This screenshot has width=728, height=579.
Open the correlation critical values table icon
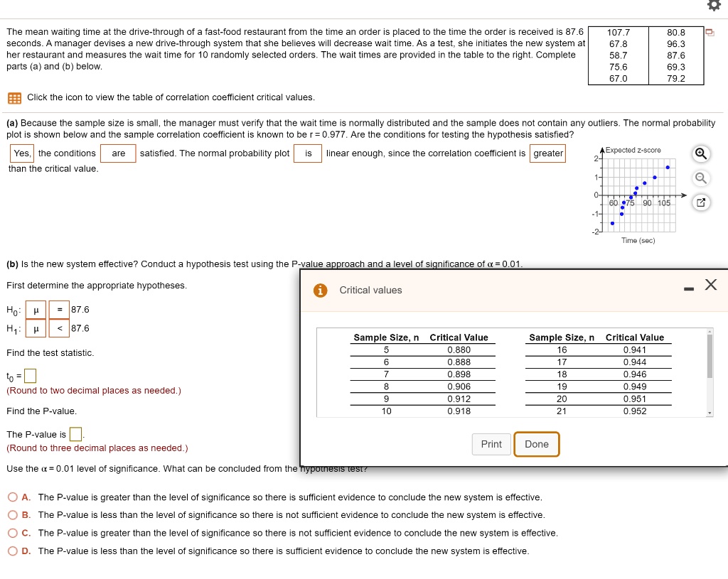click(x=14, y=98)
